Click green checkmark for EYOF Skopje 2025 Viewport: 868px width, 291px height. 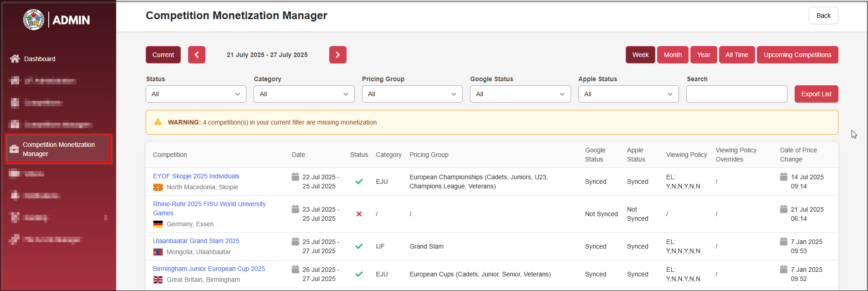359,182
